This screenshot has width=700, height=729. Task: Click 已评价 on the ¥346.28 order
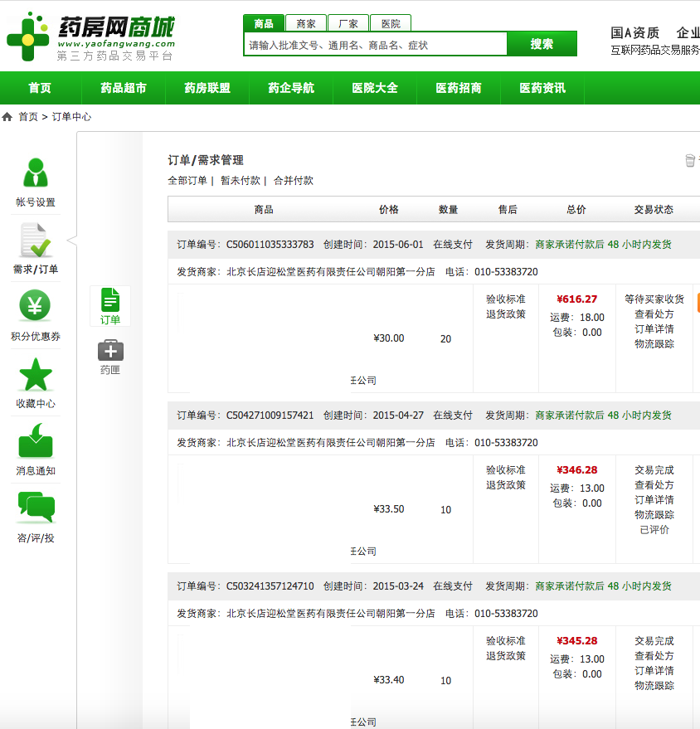[x=654, y=529]
